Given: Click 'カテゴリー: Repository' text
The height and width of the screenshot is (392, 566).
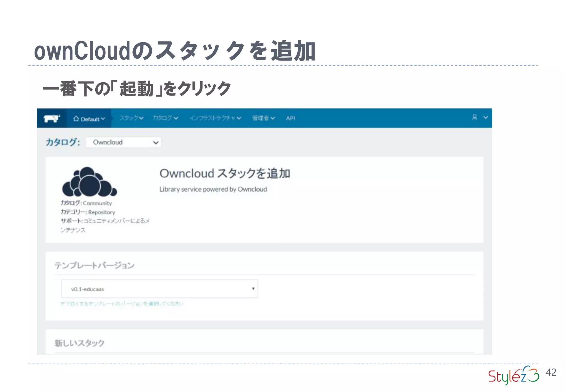Looking at the screenshot, I should [x=88, y=212].
